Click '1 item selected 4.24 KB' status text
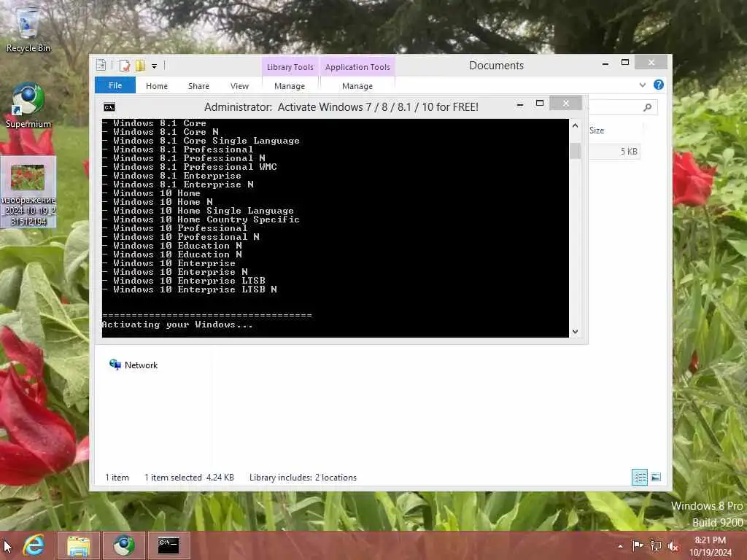Image resolution: width=747 pixels, height=560 pixels. [x=189, y=478]
